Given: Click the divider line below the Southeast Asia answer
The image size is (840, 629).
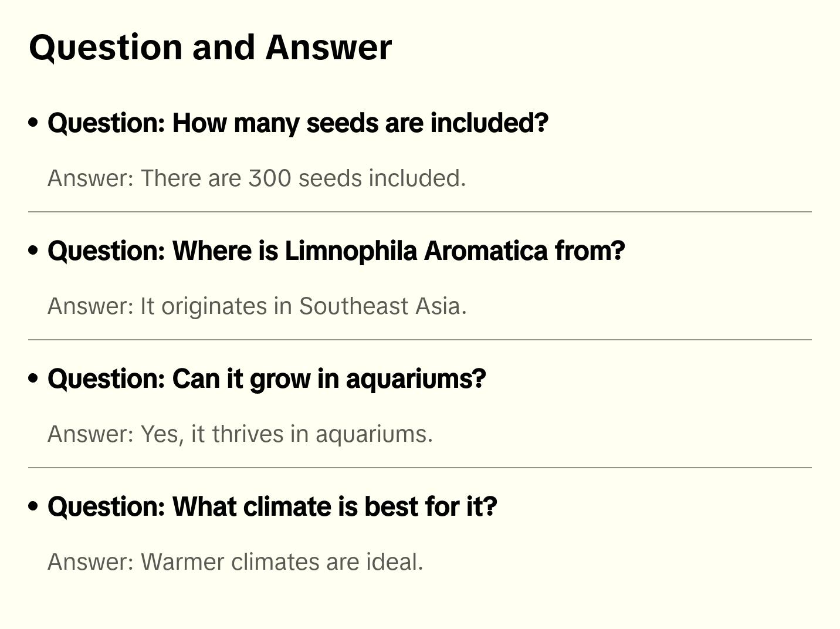Looking at the screenshot, I should click(x=420, y=340).
